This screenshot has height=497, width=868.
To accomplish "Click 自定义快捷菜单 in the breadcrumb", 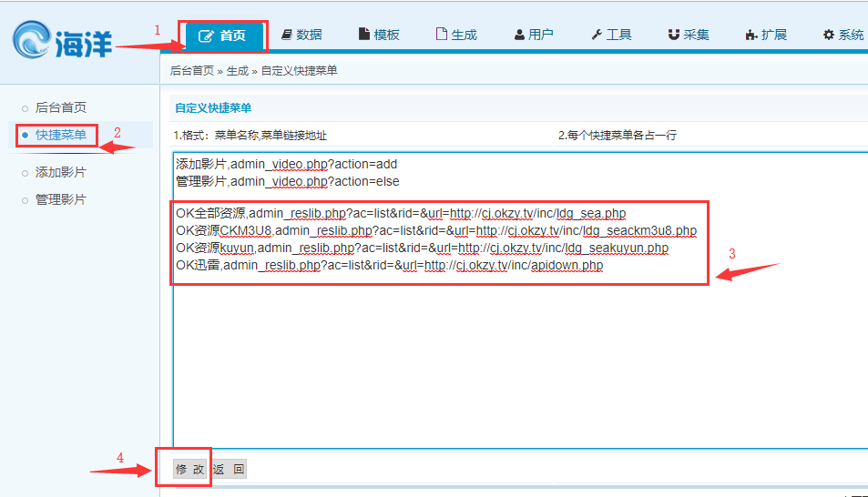I will (x=299, y=71).
